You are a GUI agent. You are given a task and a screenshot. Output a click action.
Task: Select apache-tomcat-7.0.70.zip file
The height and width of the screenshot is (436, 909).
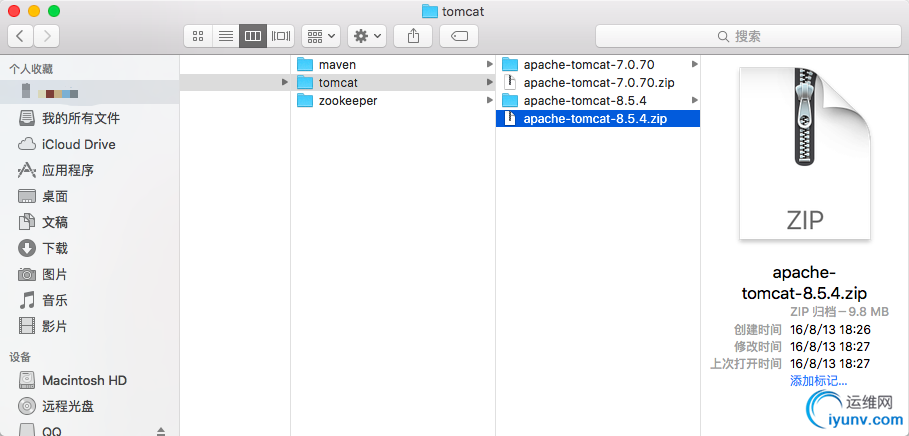pyautogui.click(x=598, y=82)
